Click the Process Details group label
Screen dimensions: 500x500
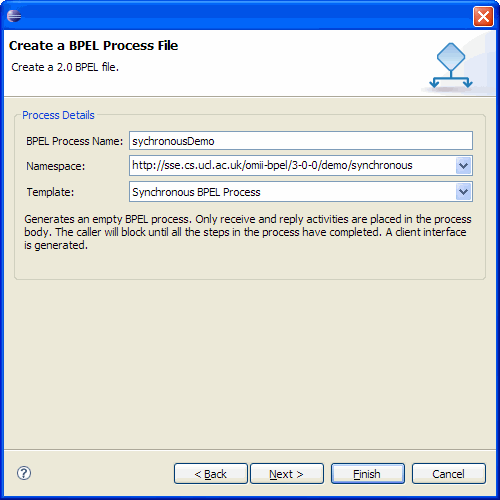(58, 115)
